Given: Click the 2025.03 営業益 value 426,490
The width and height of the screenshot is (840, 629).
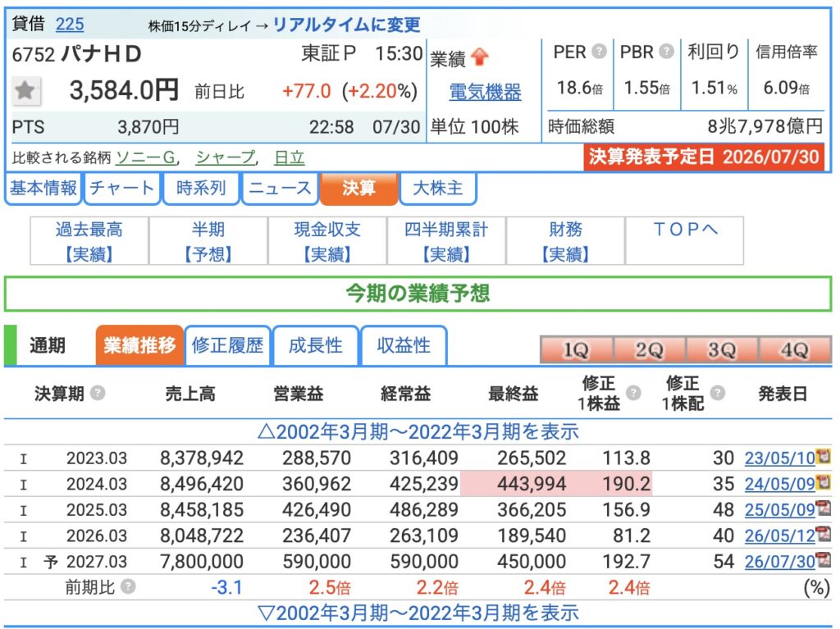Looking at the screenshot, I should coord(317,509).
